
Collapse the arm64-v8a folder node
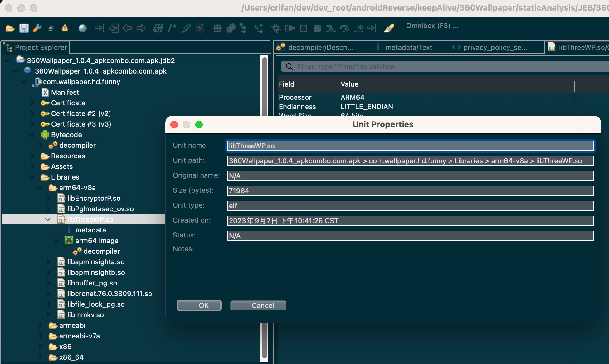click(40, 188)
